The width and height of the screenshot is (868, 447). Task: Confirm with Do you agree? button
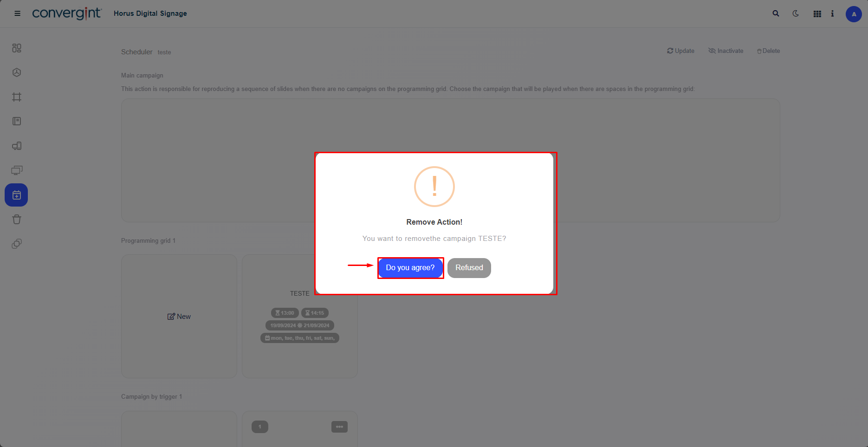(x=410, y=268)
